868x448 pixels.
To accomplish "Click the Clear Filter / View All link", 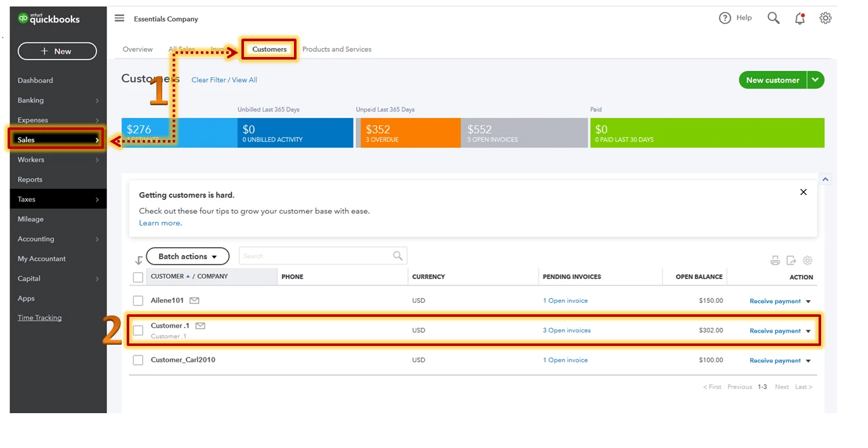I will pyautogui.click(x=224, y=80).
